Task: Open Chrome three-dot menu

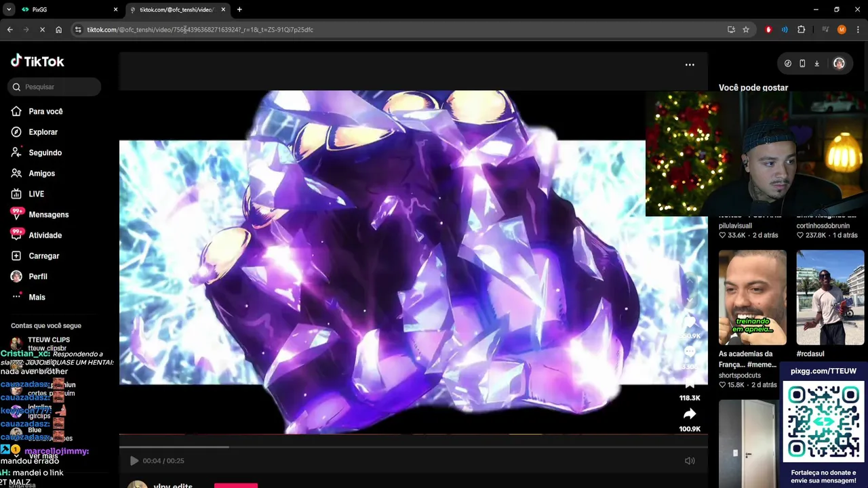Action: pos(858,30)
